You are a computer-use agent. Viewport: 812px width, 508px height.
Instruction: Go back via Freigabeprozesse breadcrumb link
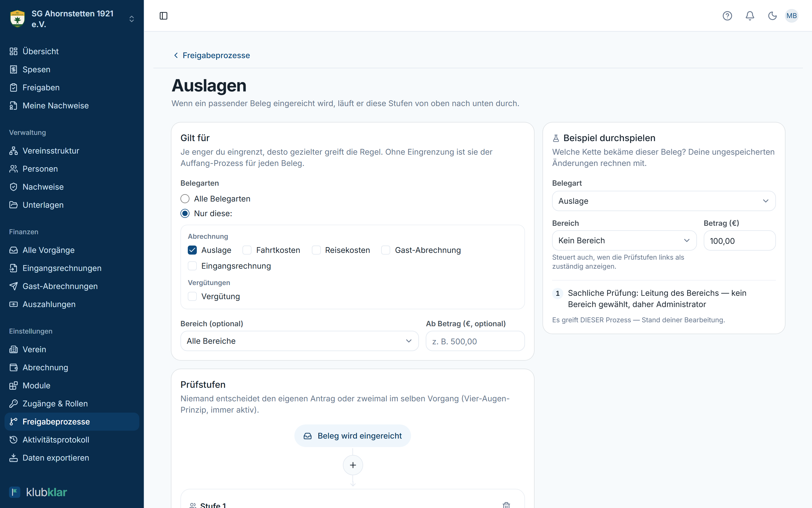(212, 55)
